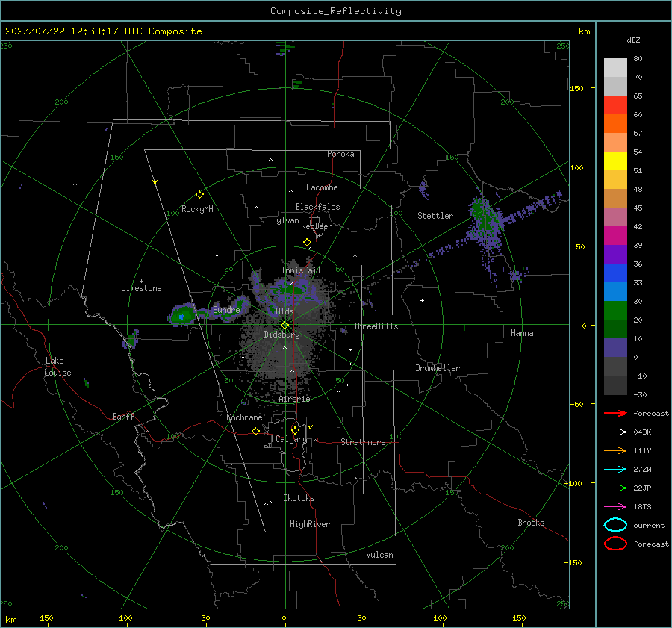Click the ThreeHills town label
672x628 pixels.
[376, 326]
